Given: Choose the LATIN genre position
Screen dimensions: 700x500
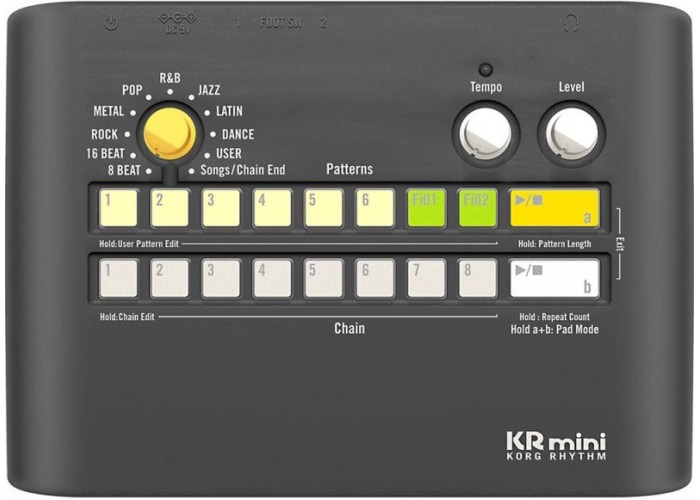Looking at the screenshot, I should [229, 111].
